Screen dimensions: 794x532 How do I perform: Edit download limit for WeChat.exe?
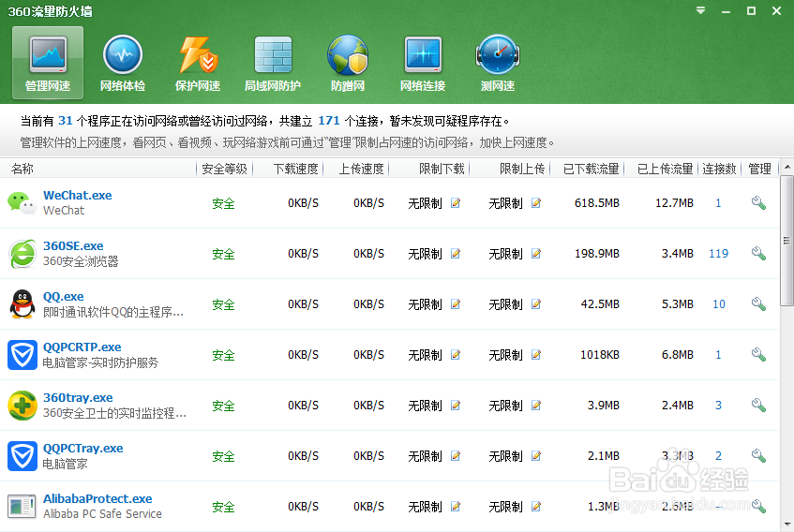[456, 203]
